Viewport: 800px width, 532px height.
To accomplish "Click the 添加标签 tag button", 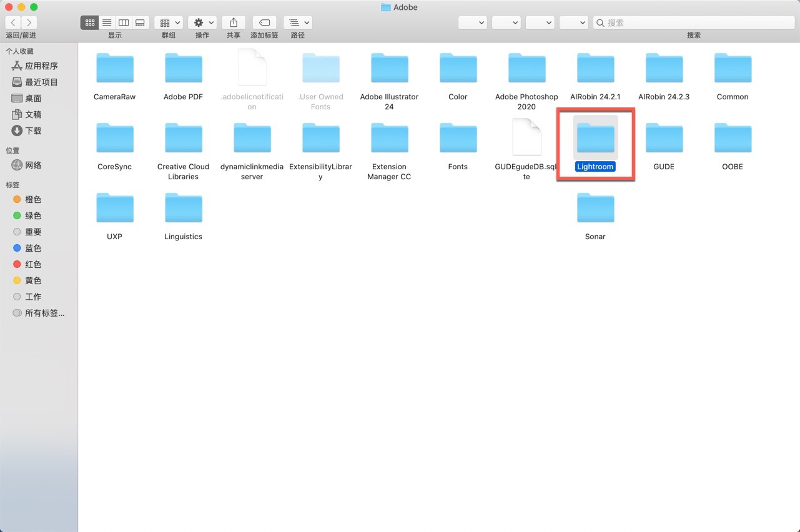I will coord(264,22).
